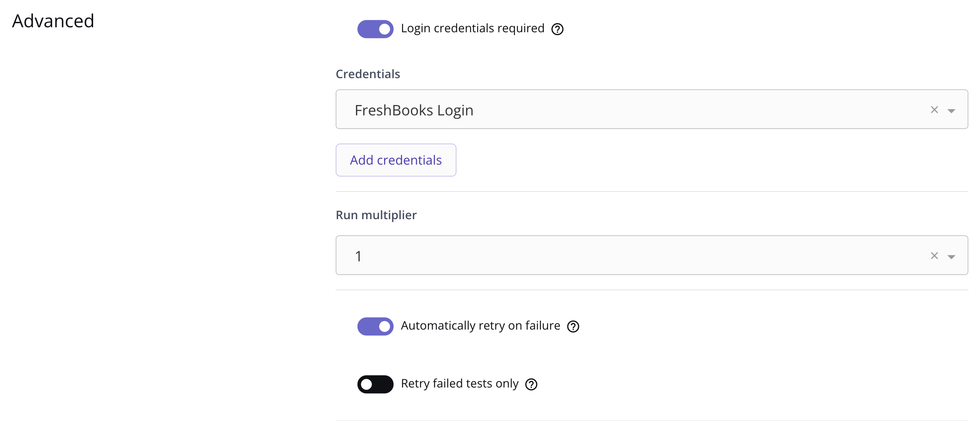This screenshot has width=980, height=421.
Task: Click the Credentials field label
Action: [x=368, y=74]
